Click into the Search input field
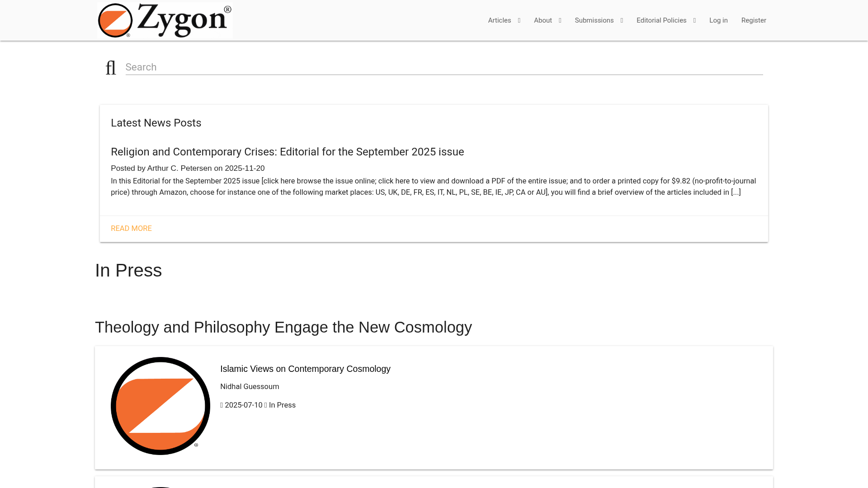 point(316,67)
